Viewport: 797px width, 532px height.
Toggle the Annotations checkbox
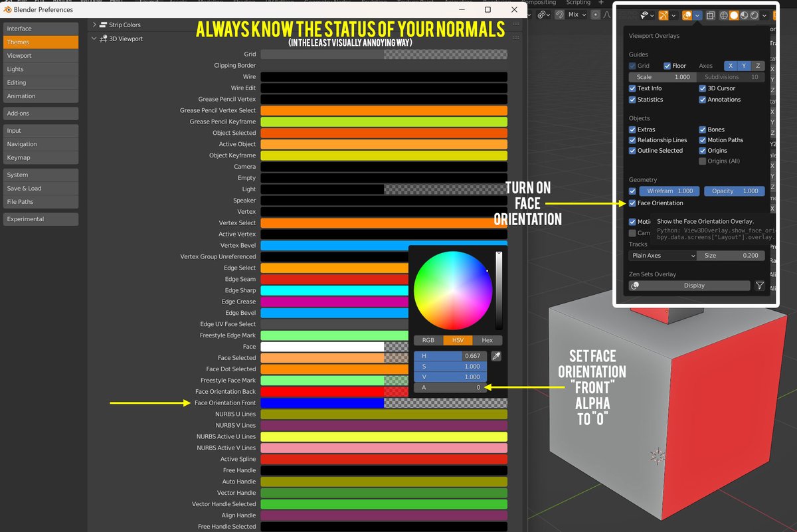703,100
